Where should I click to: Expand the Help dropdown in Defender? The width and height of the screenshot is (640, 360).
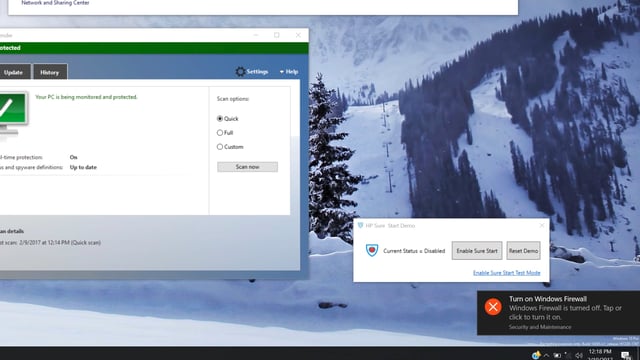pyautogui.click(x=289, y=71)
